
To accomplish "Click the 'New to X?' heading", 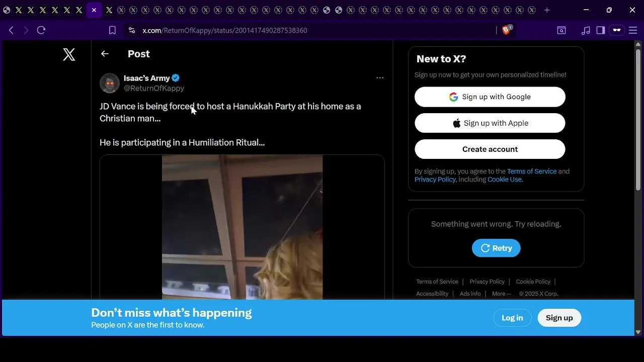I will click(441, 59).
